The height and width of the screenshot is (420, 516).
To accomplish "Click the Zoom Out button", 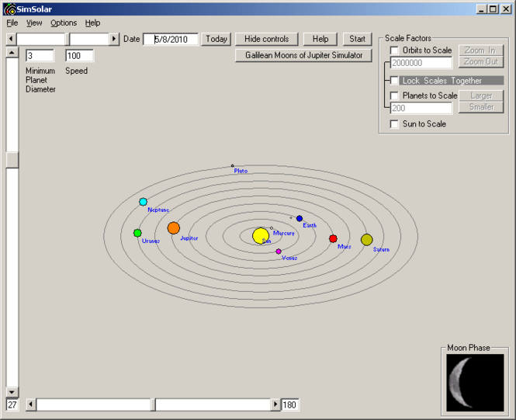I will point(481,62).
